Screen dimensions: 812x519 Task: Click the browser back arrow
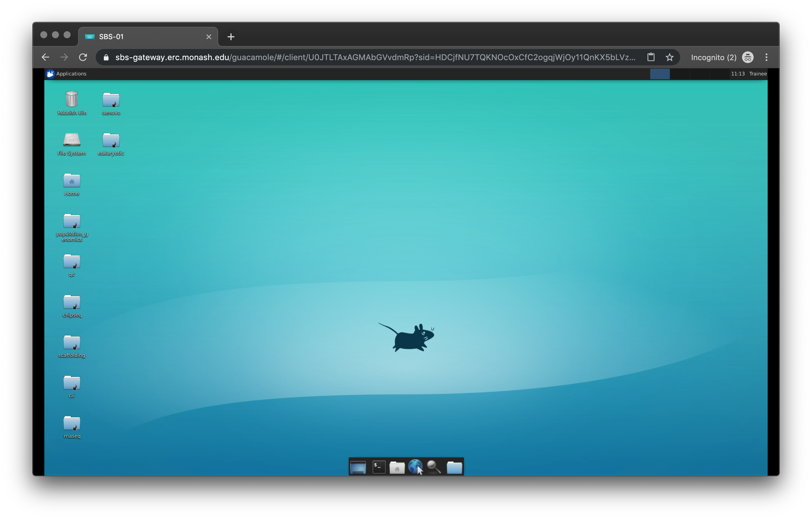pyautogui.click(x=45, y=58)
